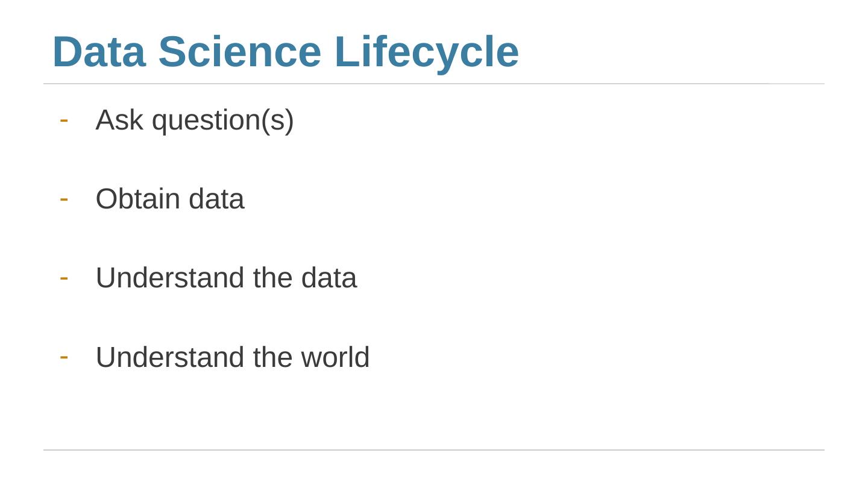Click the word "Science" in the title

239,52
